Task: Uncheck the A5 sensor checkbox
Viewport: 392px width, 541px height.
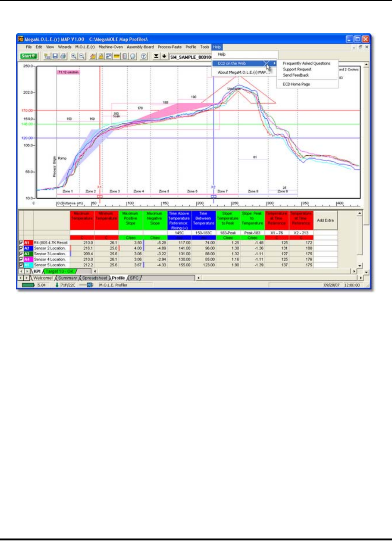Action: click(21, 265)
